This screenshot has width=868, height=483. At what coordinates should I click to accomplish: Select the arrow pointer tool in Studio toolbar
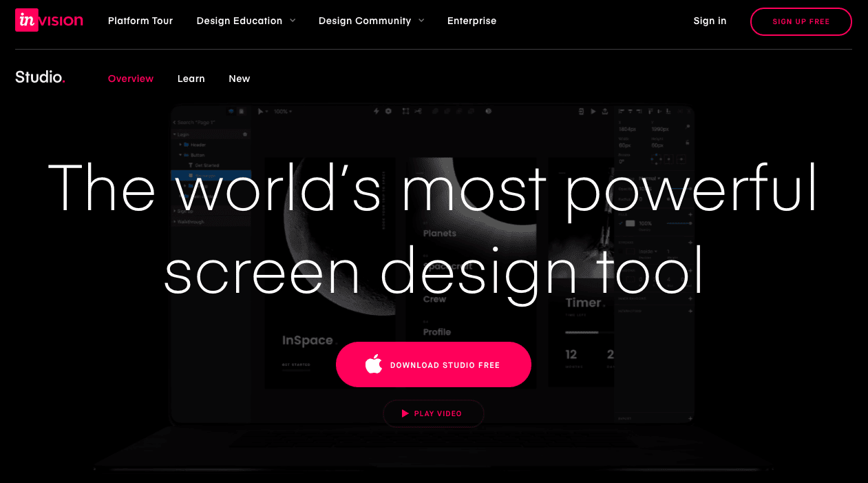coord(261,111)
